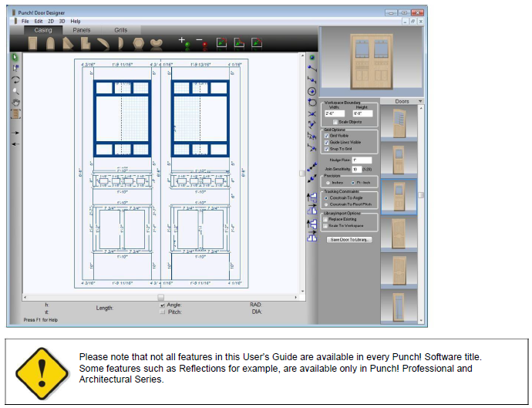
Task: Select the hexagon casing shape
Action: click(x=139, y=43)
